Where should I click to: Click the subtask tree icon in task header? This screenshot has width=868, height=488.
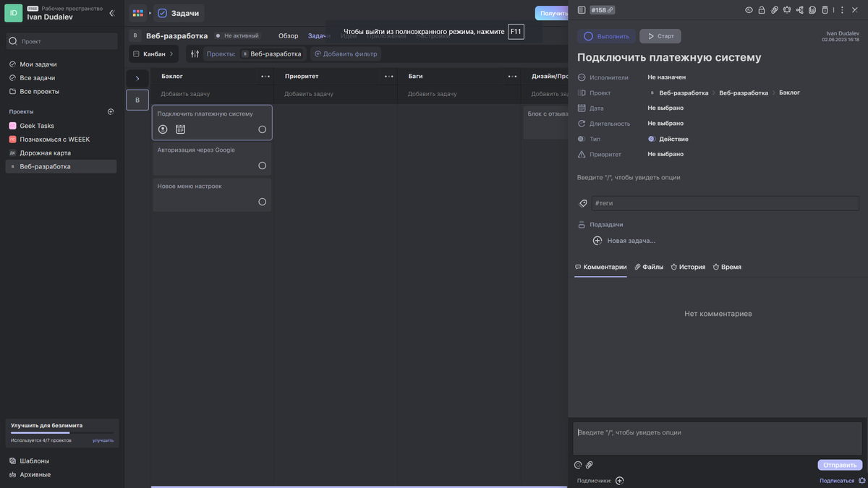[x=799, y=10]
